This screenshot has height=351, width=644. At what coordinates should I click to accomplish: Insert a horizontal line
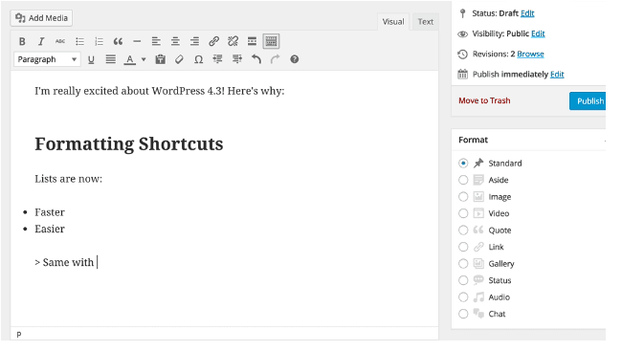coord(137,41)
